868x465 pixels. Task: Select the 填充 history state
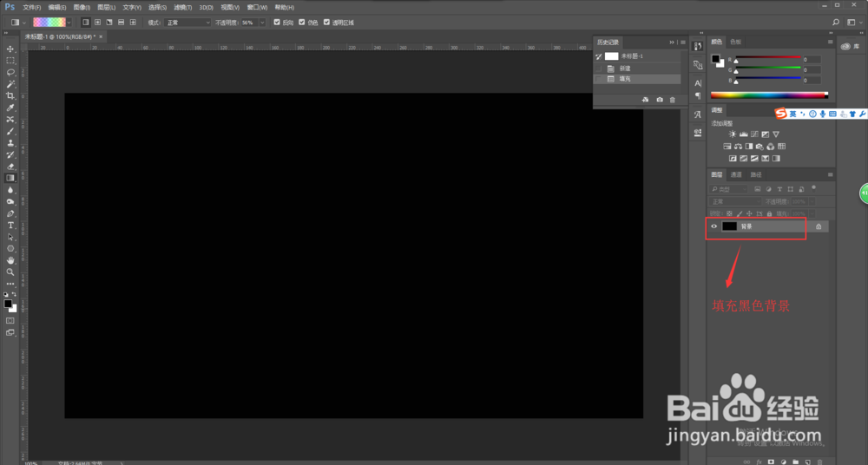[x=636, y=79]
